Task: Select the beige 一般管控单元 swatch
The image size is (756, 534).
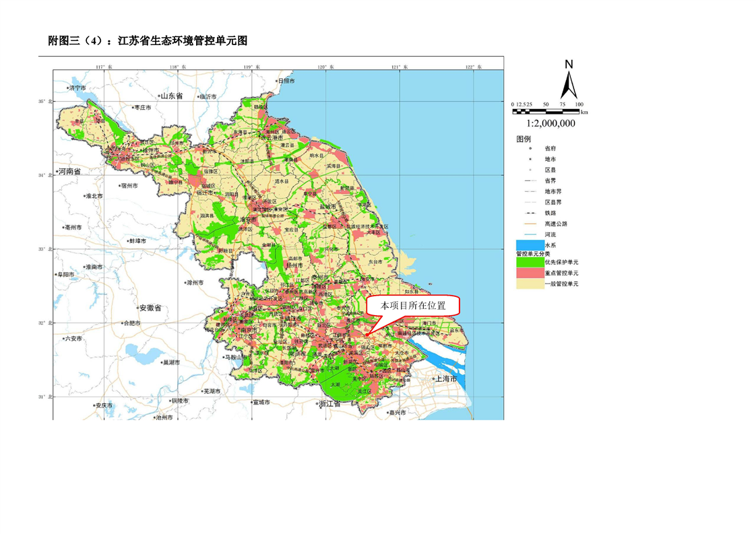Action: tap(530, 283)
